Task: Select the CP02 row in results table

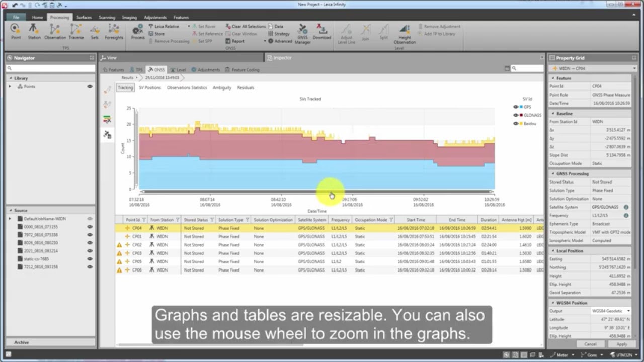Action: tap(330, 245)
